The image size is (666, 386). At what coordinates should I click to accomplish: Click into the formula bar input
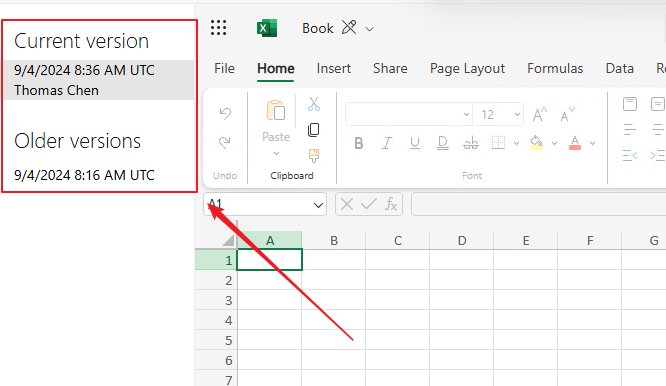(538, 204)
